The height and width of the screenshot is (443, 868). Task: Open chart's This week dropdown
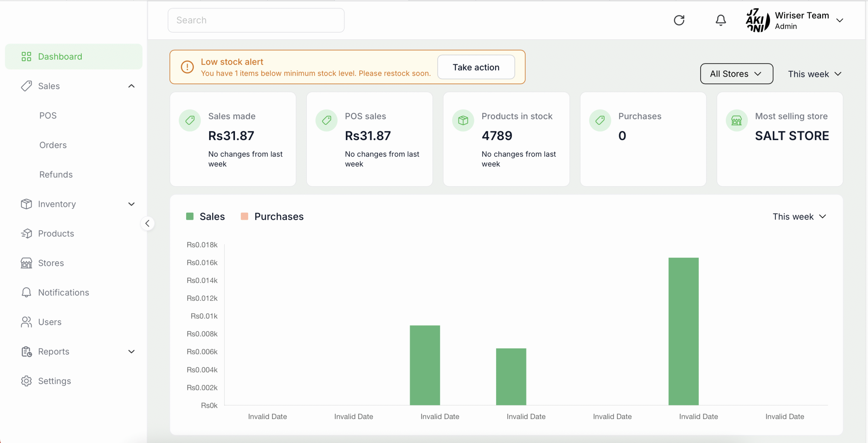pos(799,216)
